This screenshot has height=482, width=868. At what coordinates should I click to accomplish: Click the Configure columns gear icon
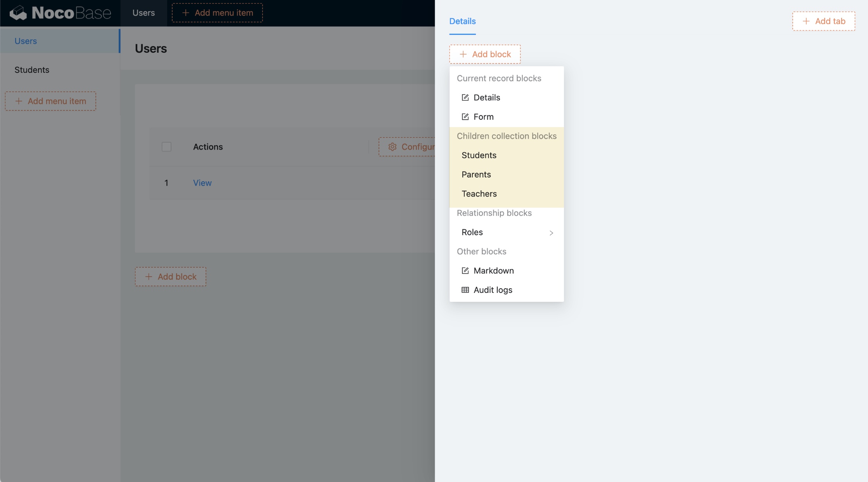pyautogui.click(x=392, y=147)
